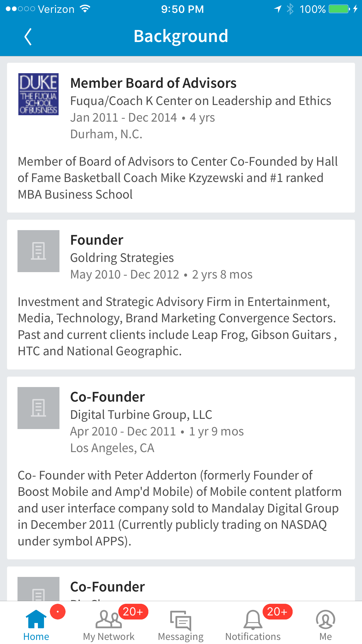This screenshot has height=644, width=362.
Task: Tap the Goldring Strategies company placeholder icon
Action: pos(38,251)
